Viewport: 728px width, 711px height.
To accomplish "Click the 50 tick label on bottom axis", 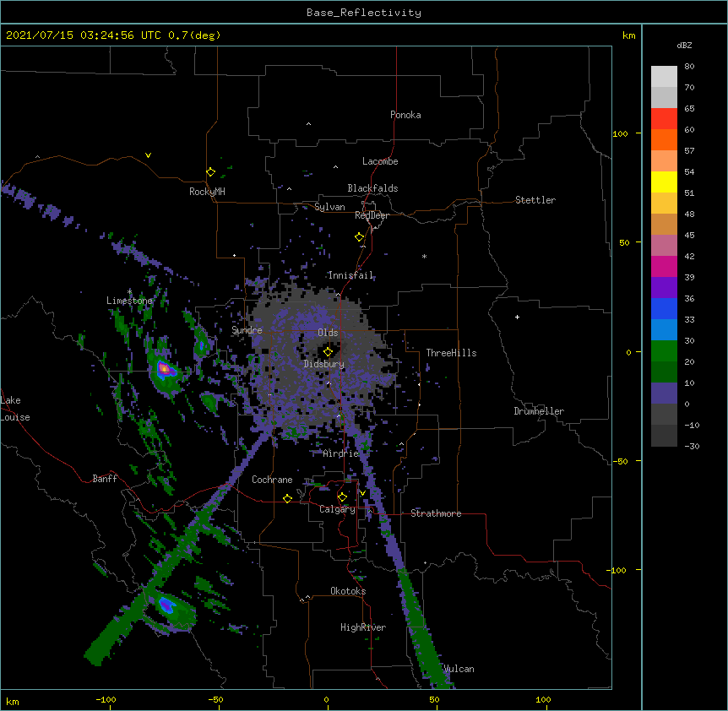I will point(435,699).
